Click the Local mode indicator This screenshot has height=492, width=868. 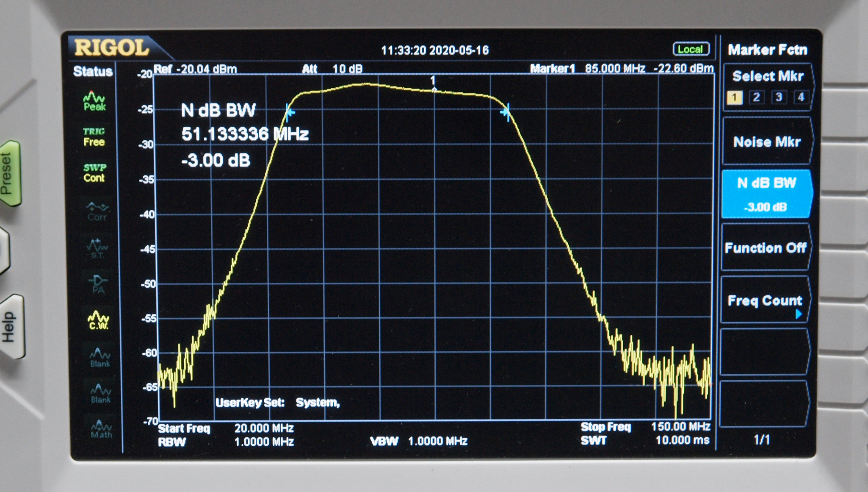tap(691, 49)
